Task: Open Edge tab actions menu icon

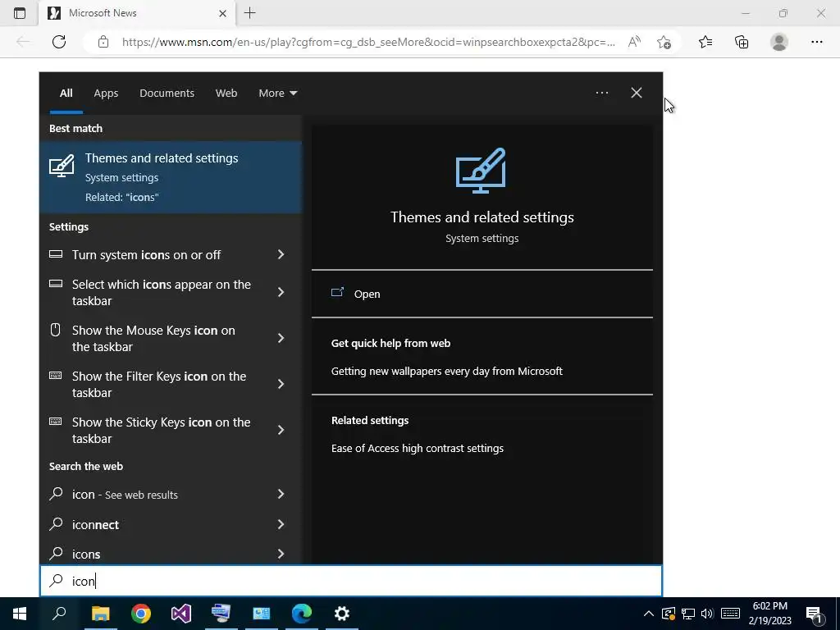Action: click(20, 13)
